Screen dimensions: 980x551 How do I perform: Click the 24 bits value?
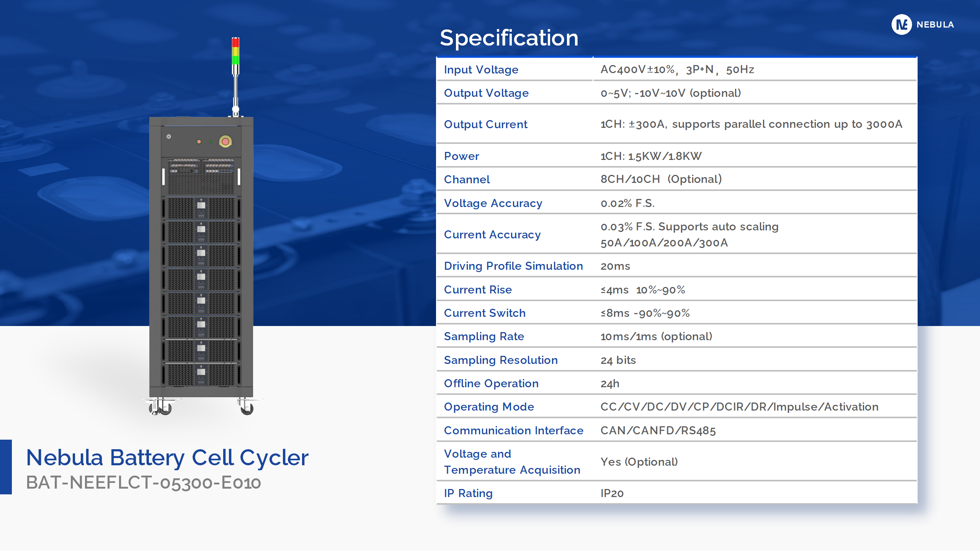(x=618, y=360)
